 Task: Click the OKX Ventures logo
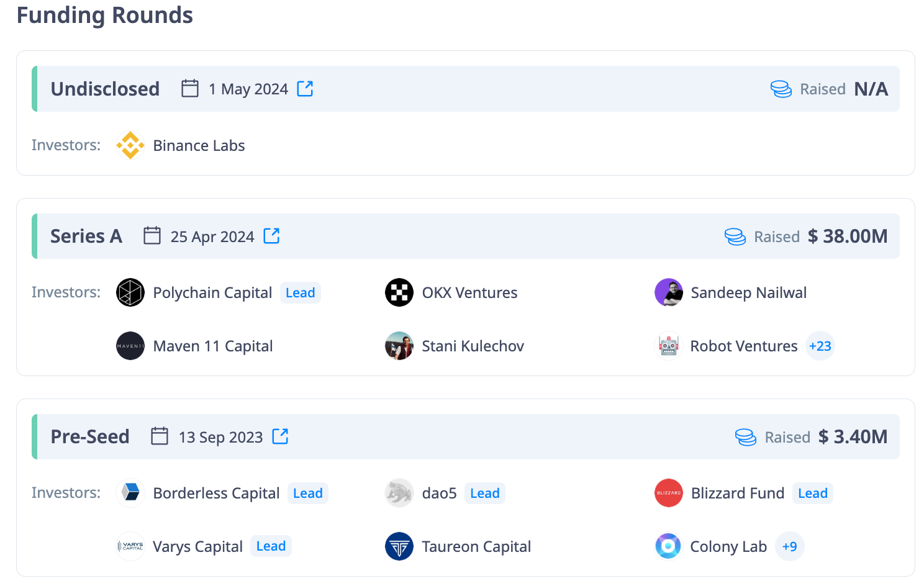tap(399, 292)
